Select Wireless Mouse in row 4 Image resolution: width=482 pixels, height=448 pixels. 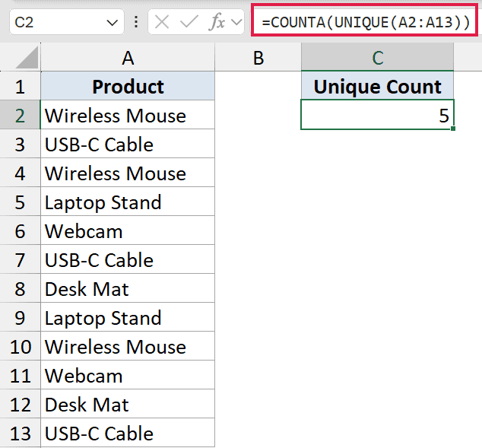point(128,173)
